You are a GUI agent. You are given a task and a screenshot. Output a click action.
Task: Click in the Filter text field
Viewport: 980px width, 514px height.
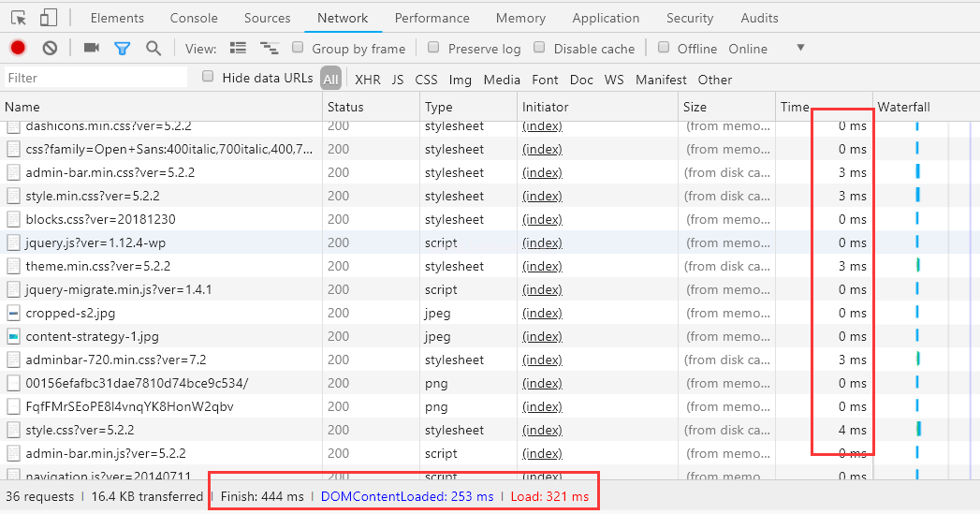tap(94, 78)
